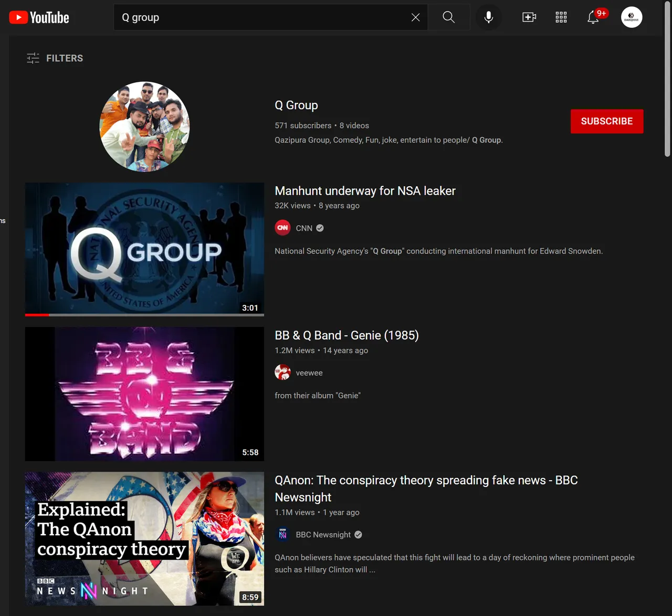Play the QAnon conspiracy theory BBC thumbnail
This screenshot has height=616, width=672.
144,539
